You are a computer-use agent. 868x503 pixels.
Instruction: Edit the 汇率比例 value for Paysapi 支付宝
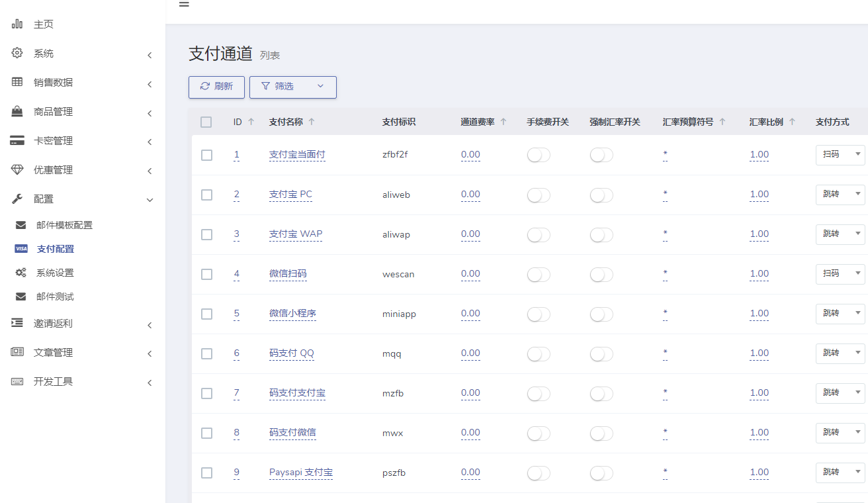pyautogui.click(x=759, y=473)
